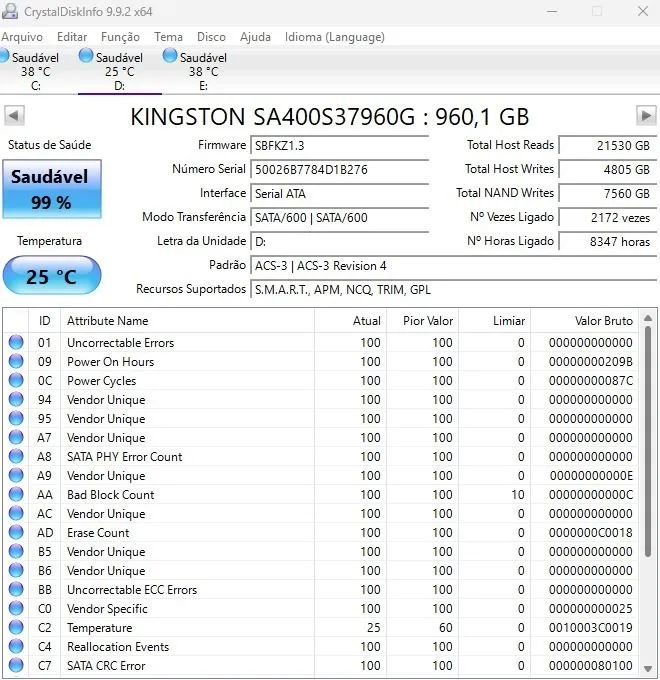Screen dimensions: 660x680
Task: Open the Ajuda menu
Action: [255, 37]
